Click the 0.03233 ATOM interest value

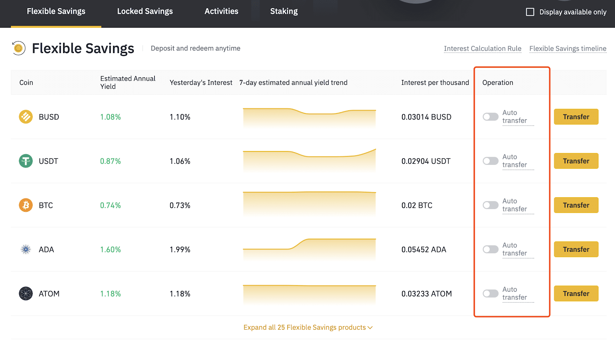click(427, 294)
